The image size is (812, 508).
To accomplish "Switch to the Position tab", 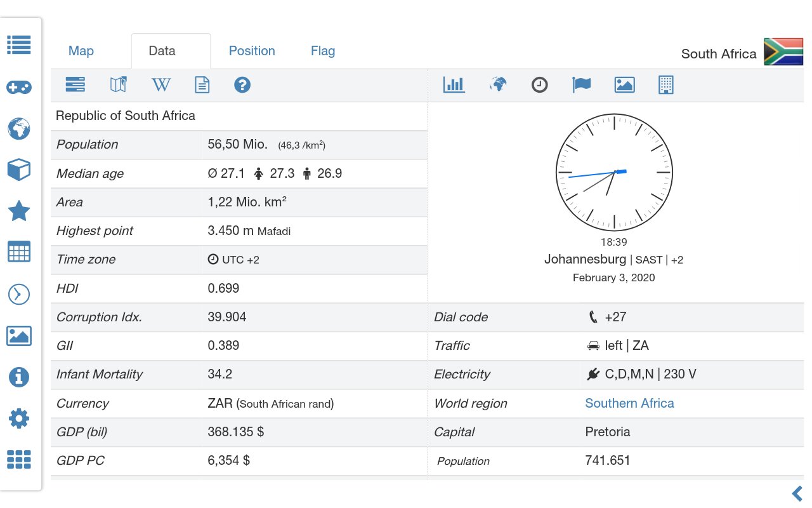I will click(252, 51).
